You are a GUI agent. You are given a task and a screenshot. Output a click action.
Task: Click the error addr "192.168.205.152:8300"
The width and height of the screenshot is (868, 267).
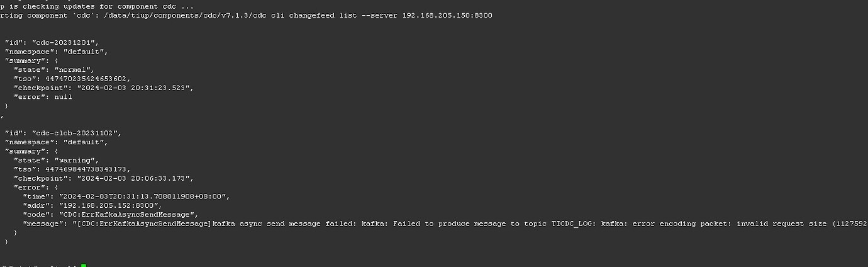point(110,205)
